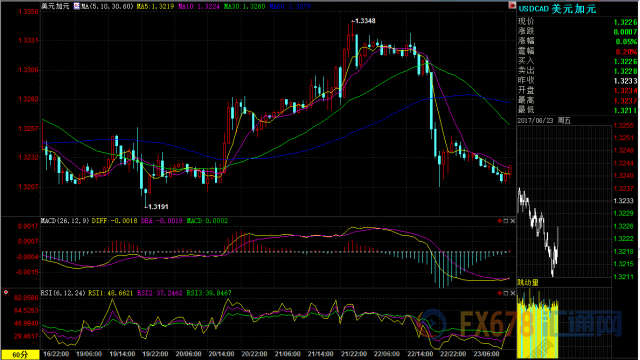Viewport: 640px width, 360px height.
Task: Click the RSI(6,12,24) indicator label
Action: click(x=63, y=293)
